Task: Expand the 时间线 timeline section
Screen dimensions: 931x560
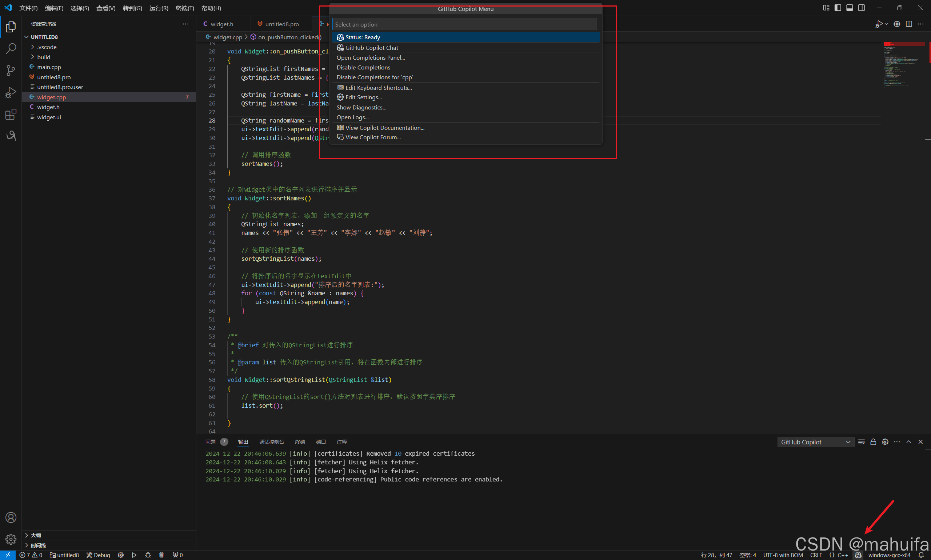Action: [x=109, y=545]
